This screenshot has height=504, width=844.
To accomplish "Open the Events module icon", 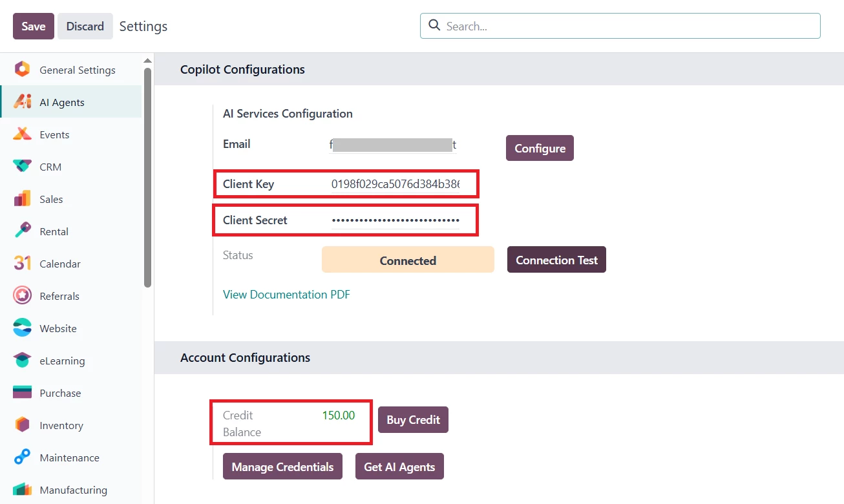I will click(22, 134).
